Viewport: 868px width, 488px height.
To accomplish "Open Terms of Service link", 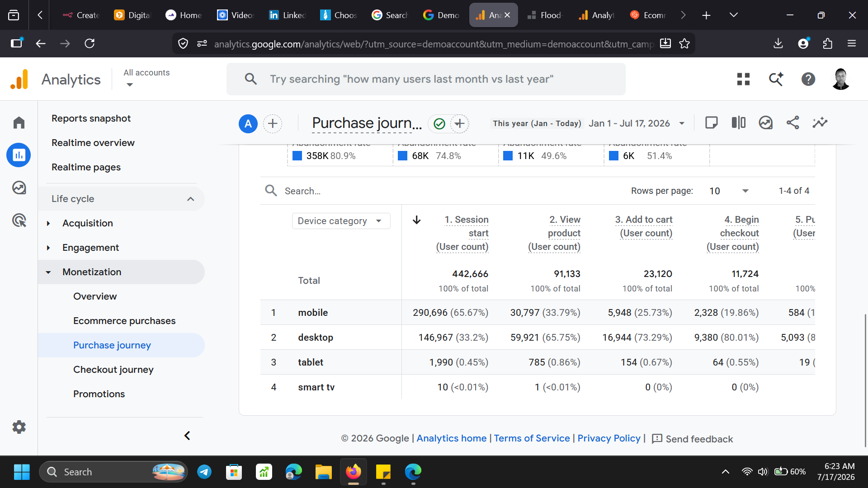I will click(532, 438).
